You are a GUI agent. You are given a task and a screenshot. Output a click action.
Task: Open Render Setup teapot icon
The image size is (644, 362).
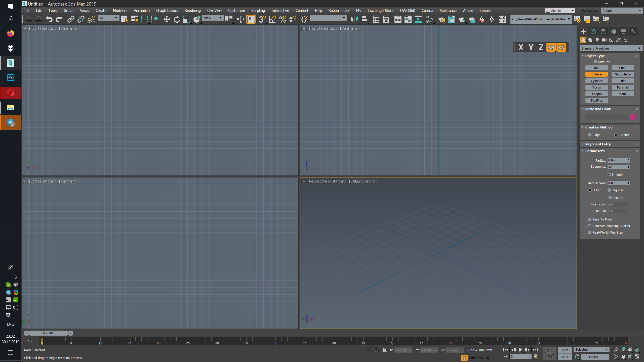point(442,19)
